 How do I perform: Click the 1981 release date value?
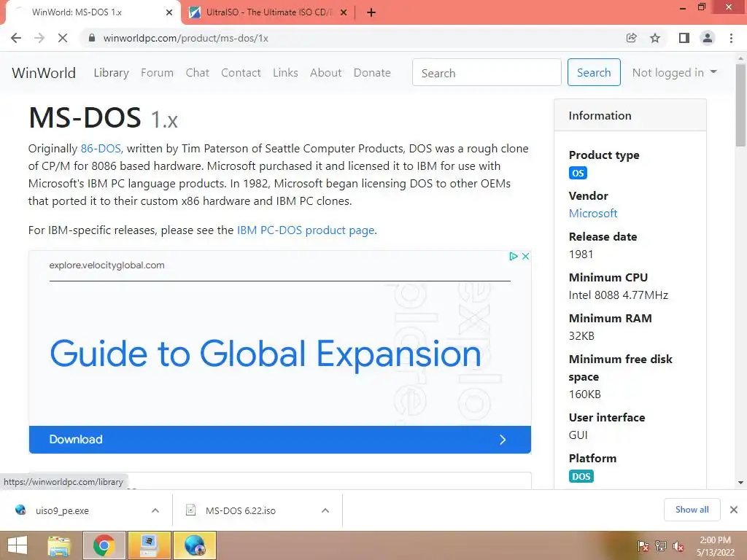pyautogui.click(x=581, y=254)
